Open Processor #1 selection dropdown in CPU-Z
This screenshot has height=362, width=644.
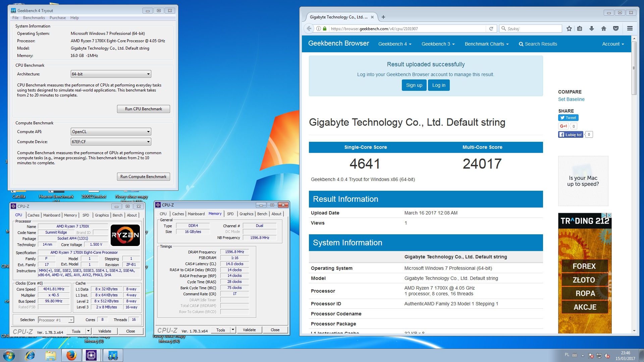coord(56,320)
